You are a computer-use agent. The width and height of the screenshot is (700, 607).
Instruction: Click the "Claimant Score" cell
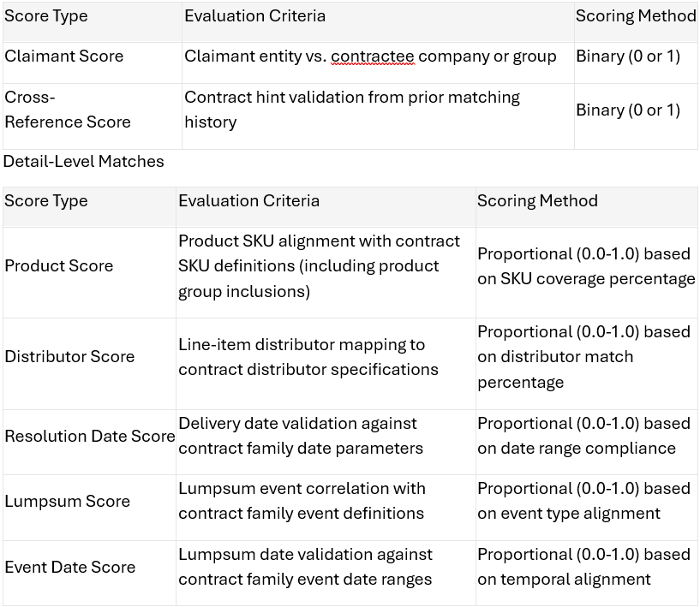[x=64, y=57]
